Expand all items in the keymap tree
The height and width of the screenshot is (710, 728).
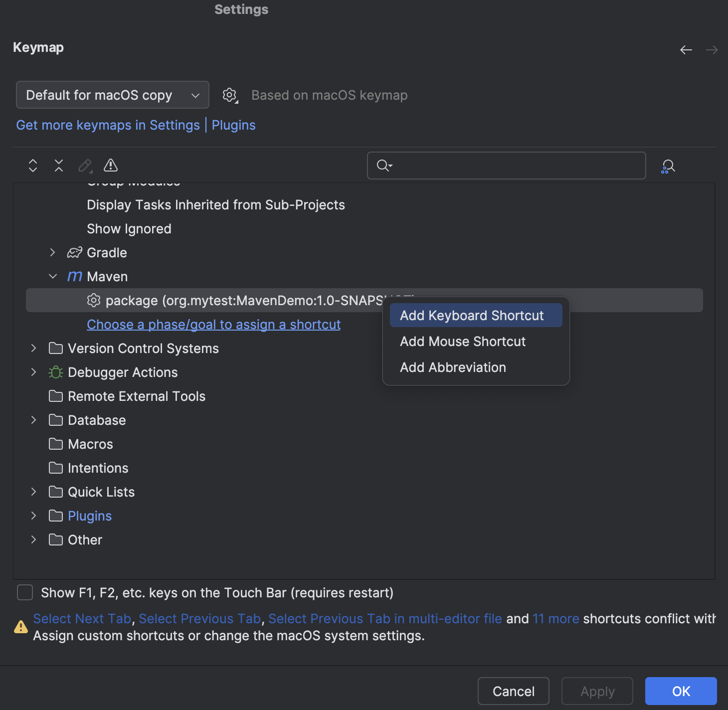tap(32, 165)
